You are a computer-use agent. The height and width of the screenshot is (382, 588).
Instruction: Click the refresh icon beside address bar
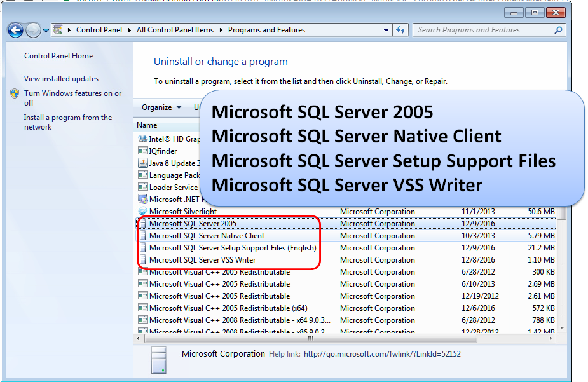400,30
